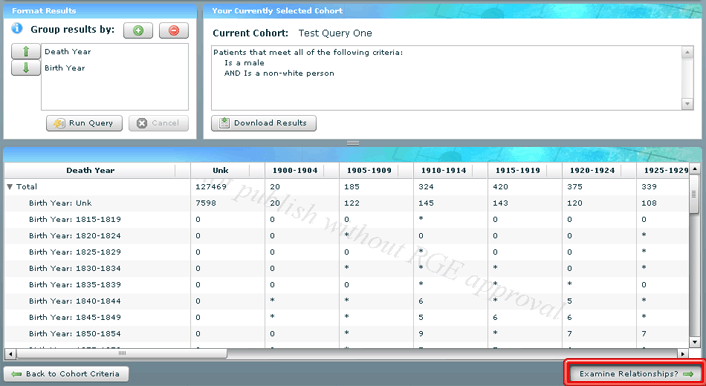Select the Birth Year: 1815-1819 row
This screenshot has height=386, width=706.
pyautogui.click(x=347, y=219)
